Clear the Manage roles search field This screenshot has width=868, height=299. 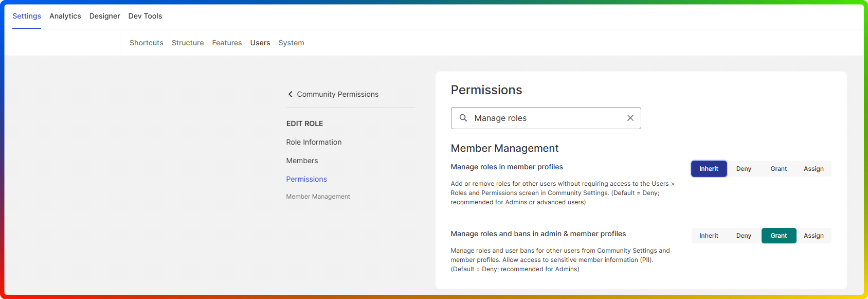(x=630, y=118)
